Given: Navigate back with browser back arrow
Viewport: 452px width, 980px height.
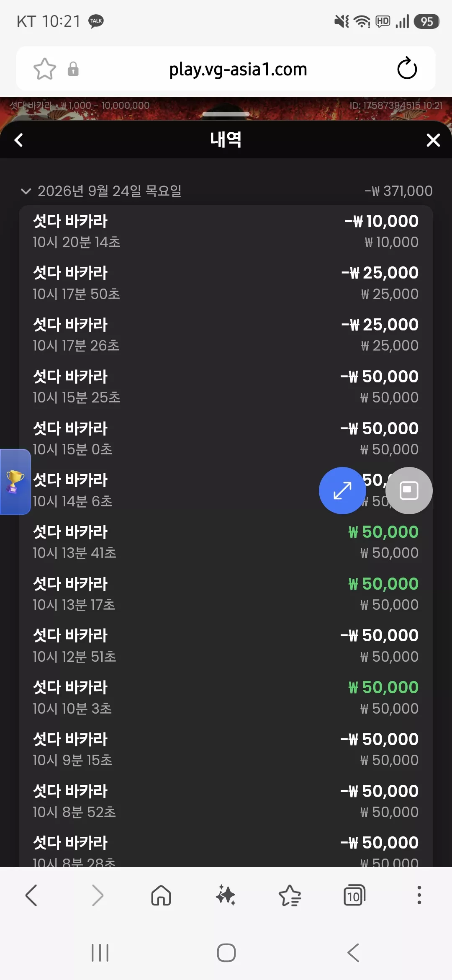Looking at the screenshot, I should coord(32,895).
